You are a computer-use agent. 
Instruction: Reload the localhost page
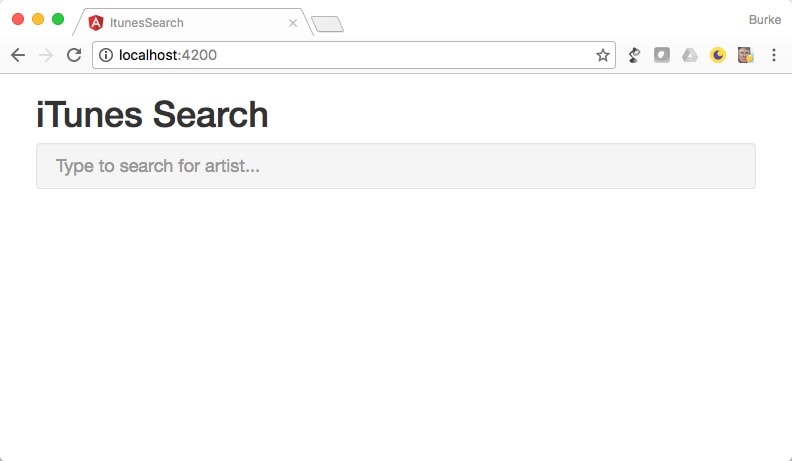(x=74, y=55)
